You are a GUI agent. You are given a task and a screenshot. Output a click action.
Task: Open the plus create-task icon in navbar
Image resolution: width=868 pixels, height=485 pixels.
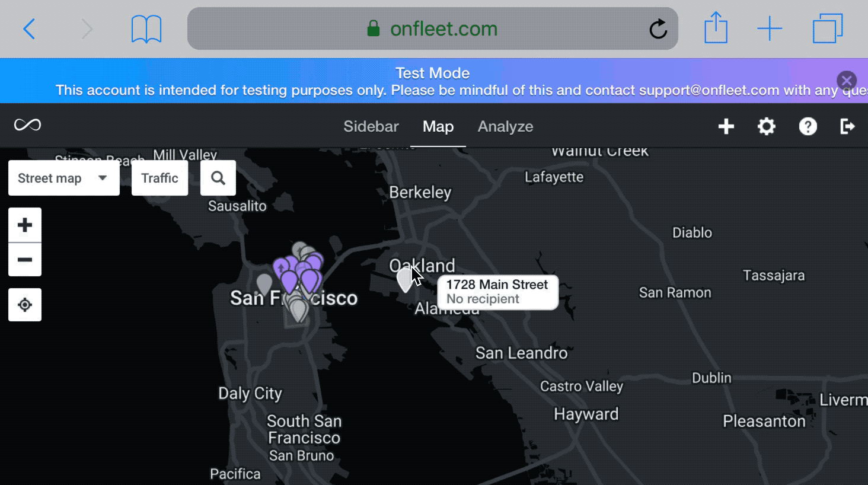[726, 126]
